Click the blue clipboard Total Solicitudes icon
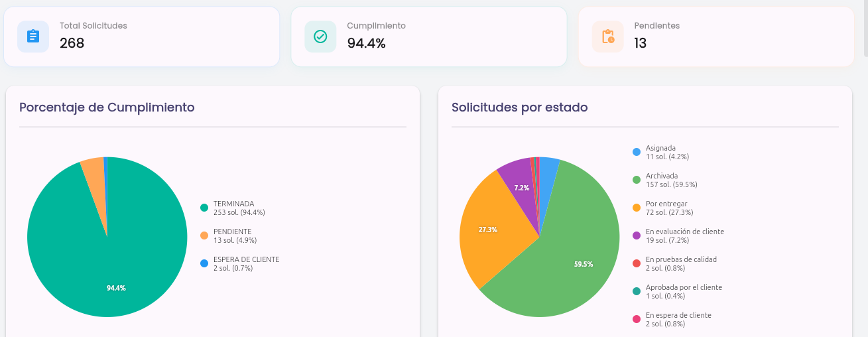 (33, 36)
